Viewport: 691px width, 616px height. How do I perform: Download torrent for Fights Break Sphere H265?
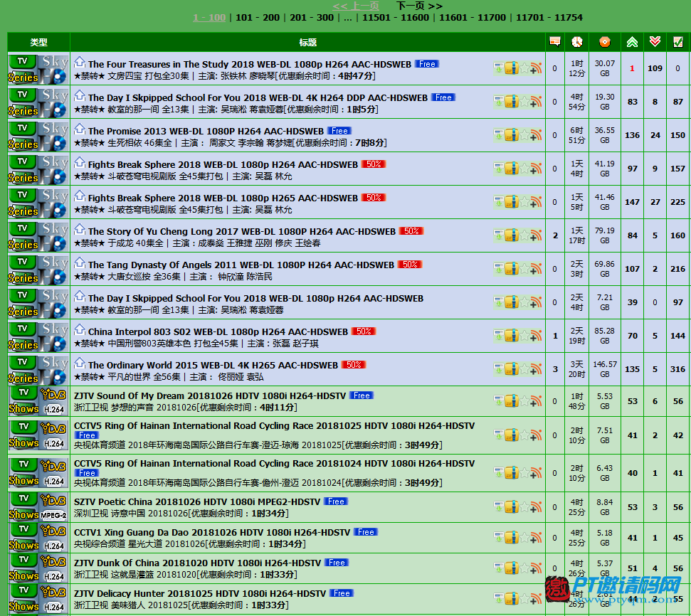tap(498, 202)
